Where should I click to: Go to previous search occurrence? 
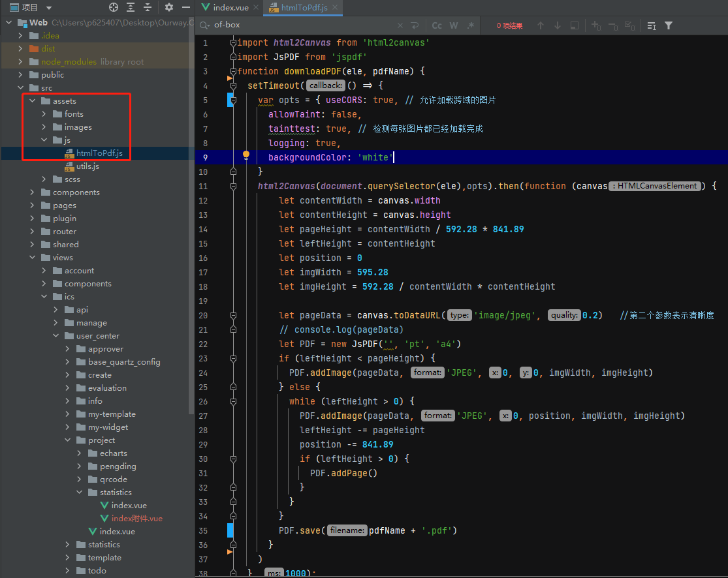pos(541,25)
